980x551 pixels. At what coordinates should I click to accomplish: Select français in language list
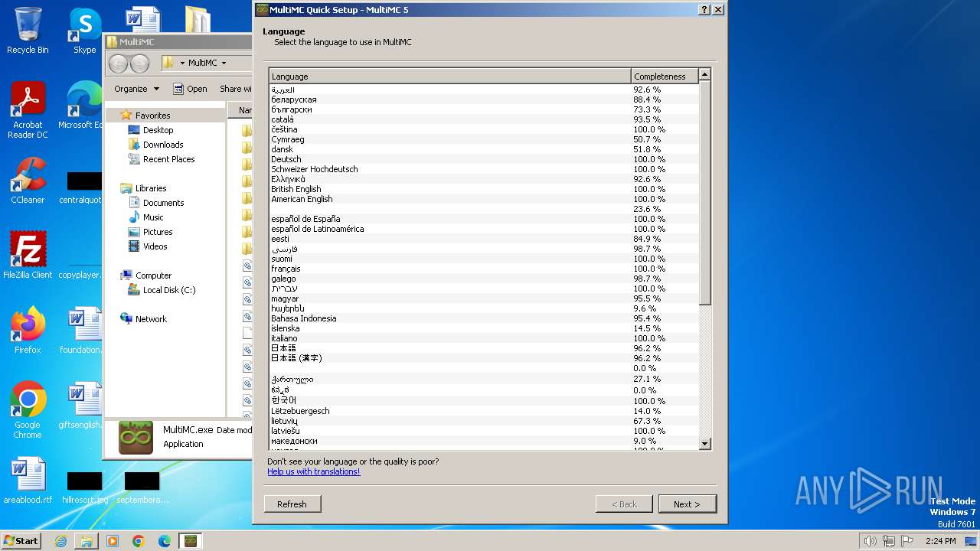484,269
